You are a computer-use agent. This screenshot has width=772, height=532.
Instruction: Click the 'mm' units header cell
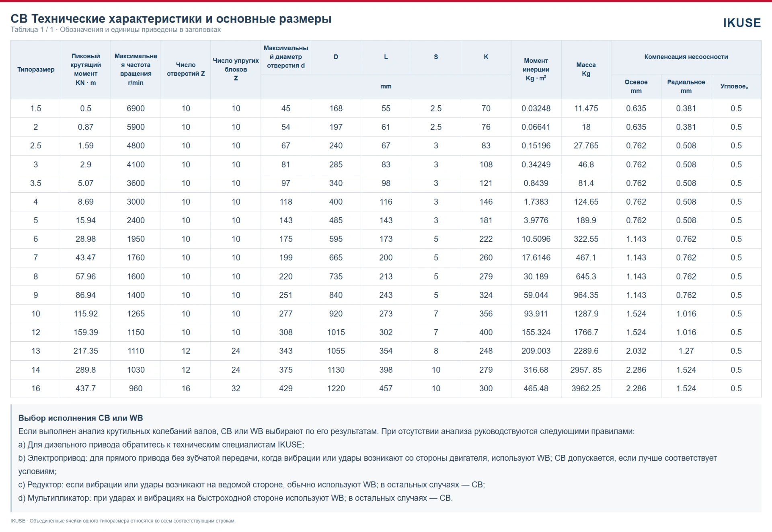[386, 86]
